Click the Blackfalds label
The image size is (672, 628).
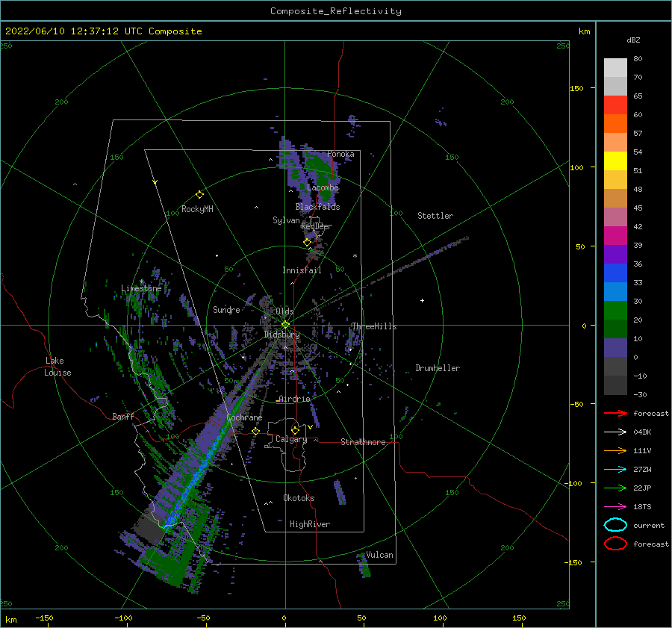(x=317, y=207)
